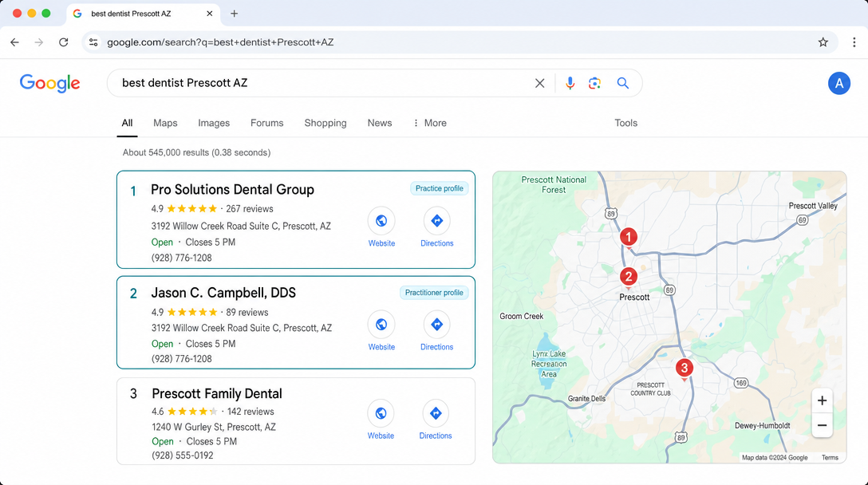Viewport: 868px width, 485px height.
Task: Click the results count text
Action: 196,152
